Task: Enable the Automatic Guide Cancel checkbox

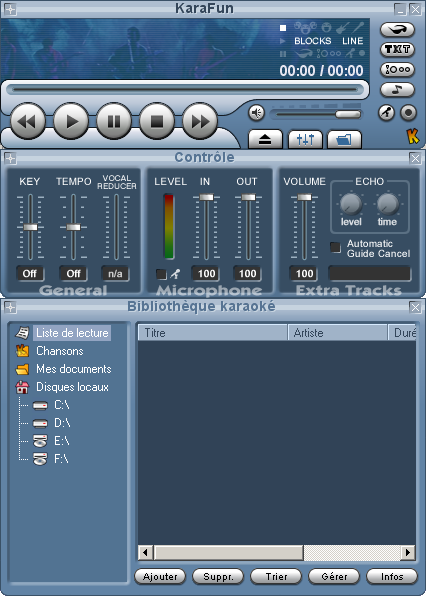Action: click(x=335, y=247)
